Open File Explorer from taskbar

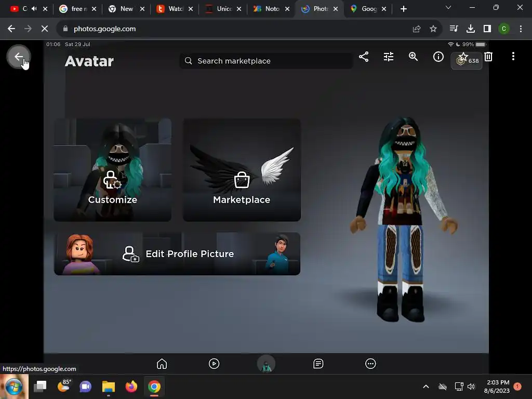click(x=109, y=387)
